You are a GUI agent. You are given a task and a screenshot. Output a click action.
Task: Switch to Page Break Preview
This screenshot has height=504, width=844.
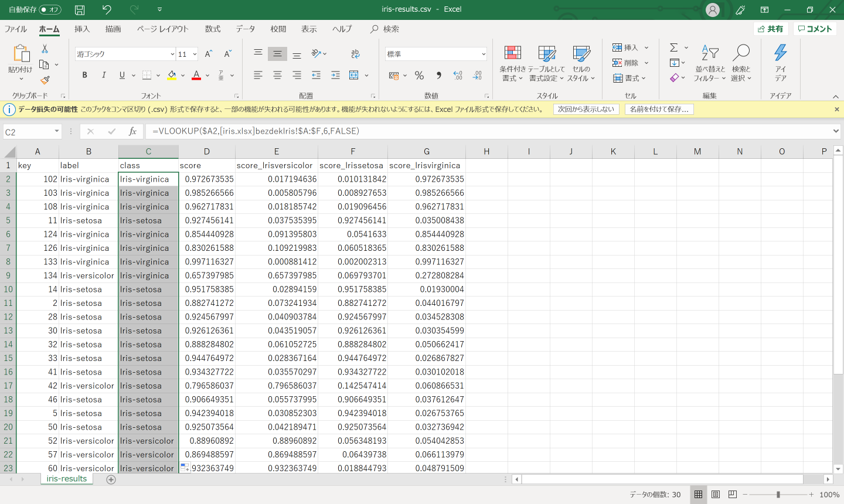pos(732,495)
